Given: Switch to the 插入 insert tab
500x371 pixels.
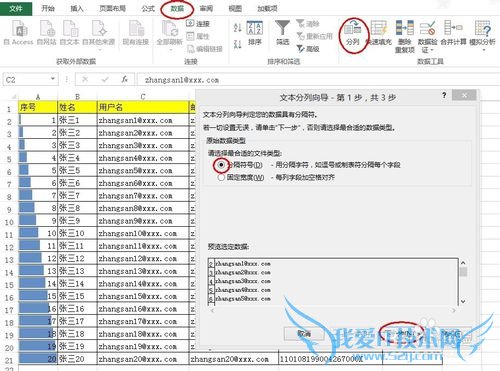Looking at the screenshot, I should coord(76,8).
